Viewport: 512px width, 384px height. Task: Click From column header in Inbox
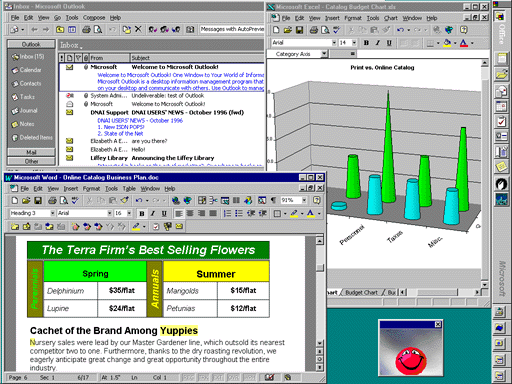(109, 58)
